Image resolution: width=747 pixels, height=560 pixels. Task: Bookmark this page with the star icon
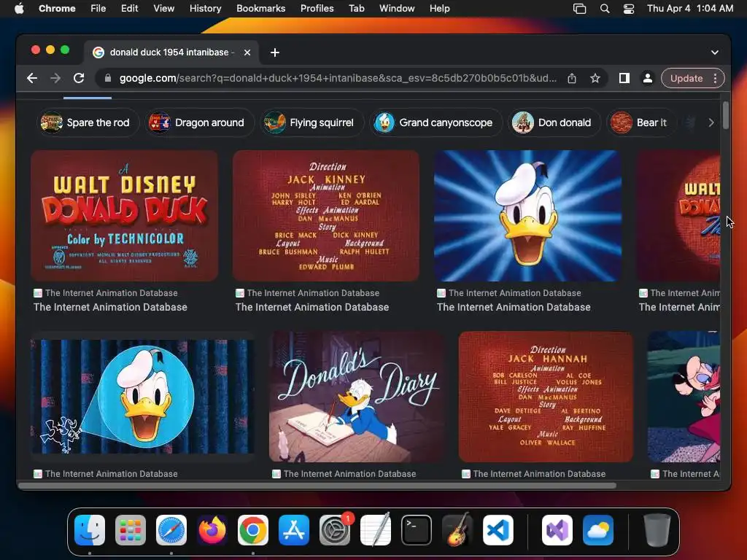click(595, 78)
